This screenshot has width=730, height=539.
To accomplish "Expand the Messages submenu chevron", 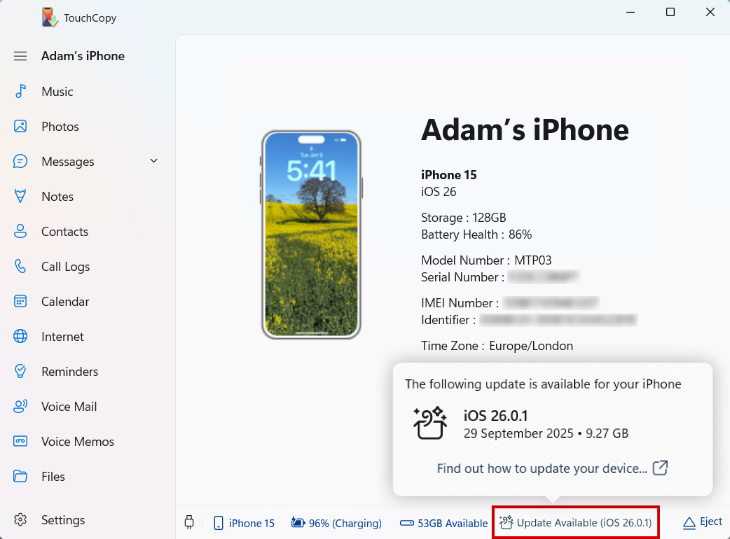I will tap(154, 161).
